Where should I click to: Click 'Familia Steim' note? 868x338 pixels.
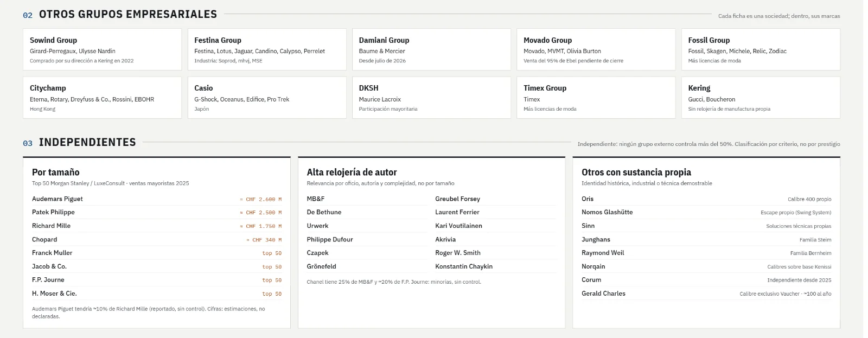point(815,240)
